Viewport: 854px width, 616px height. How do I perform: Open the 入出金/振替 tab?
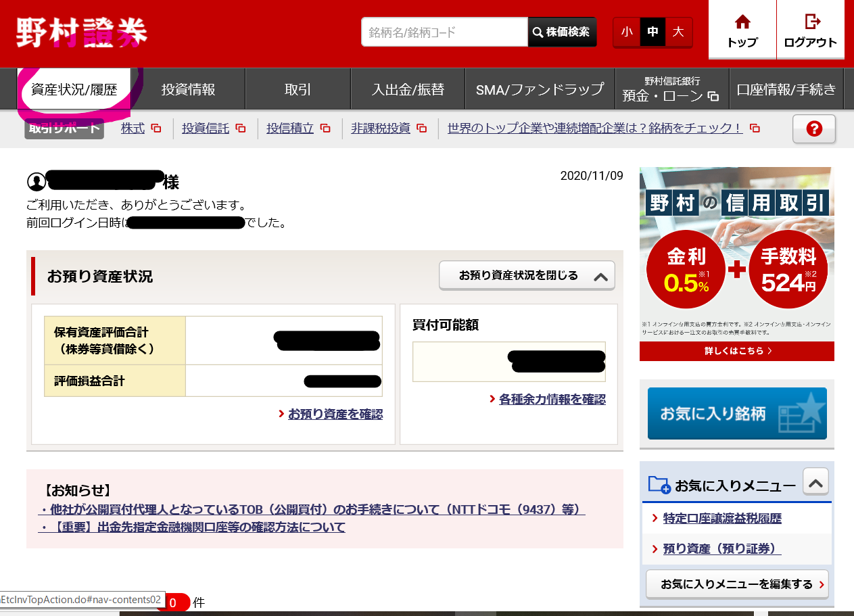[x=408, y=89]
